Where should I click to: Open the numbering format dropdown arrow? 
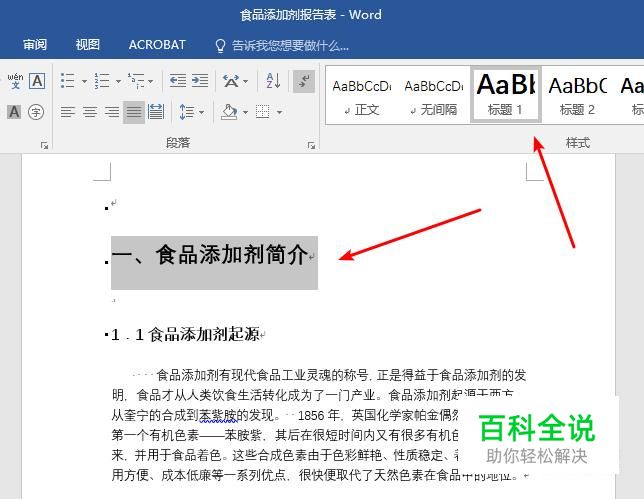[118, 81]
